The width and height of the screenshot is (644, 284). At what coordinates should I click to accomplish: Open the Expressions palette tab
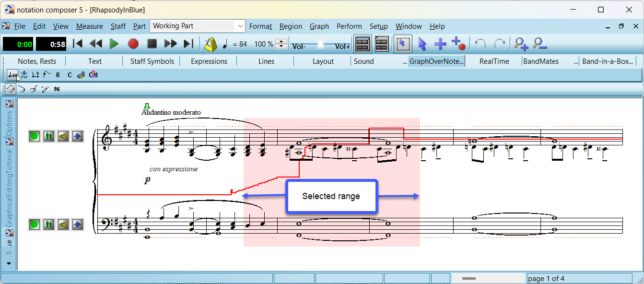[x=209, y=61]
